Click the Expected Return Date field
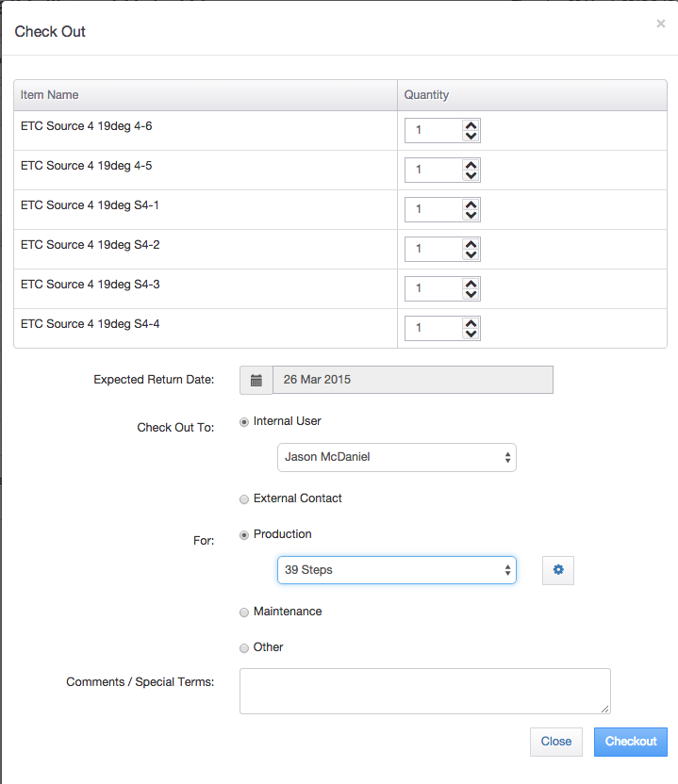 point(413,380)
